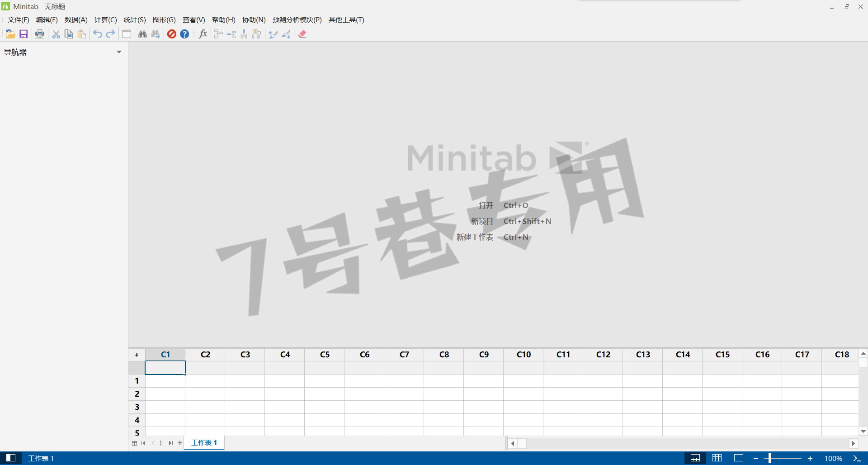
Task: Click the insert cells toolbar icon
Action: [219, 34]
